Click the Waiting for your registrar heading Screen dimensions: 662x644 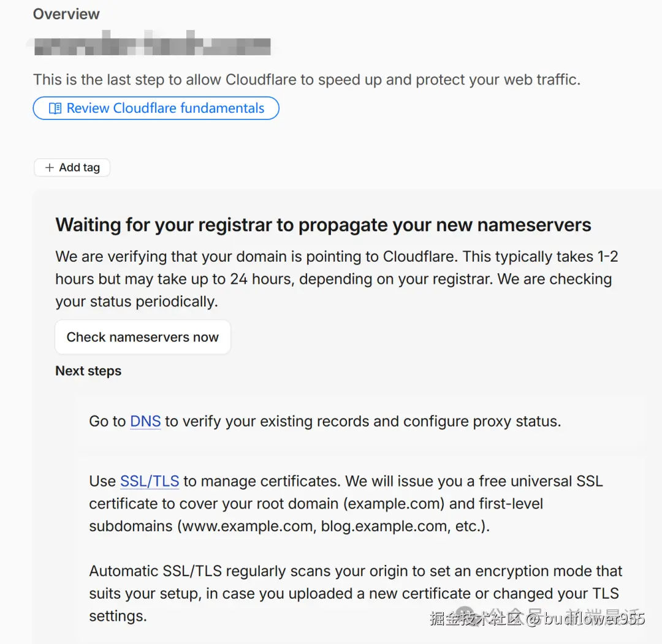[323, 225]
